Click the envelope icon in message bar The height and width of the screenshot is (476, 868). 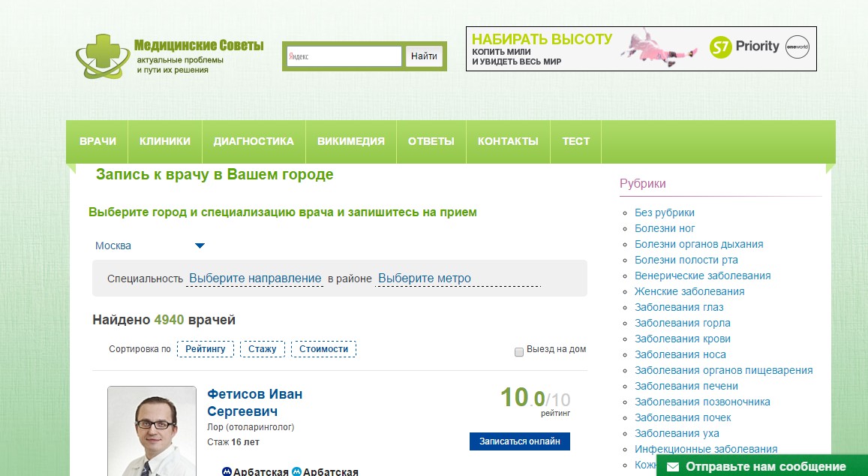pos(673,467)
